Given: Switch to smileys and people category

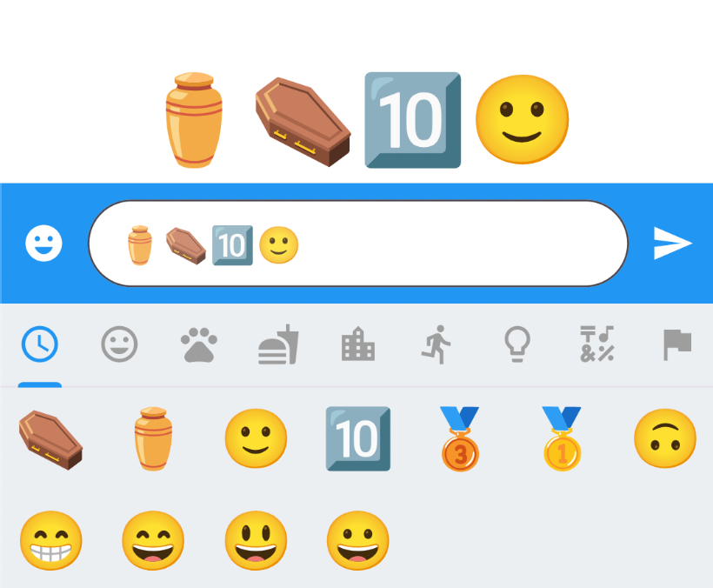Looking at the screenshot, I should [x=119, y=344].
